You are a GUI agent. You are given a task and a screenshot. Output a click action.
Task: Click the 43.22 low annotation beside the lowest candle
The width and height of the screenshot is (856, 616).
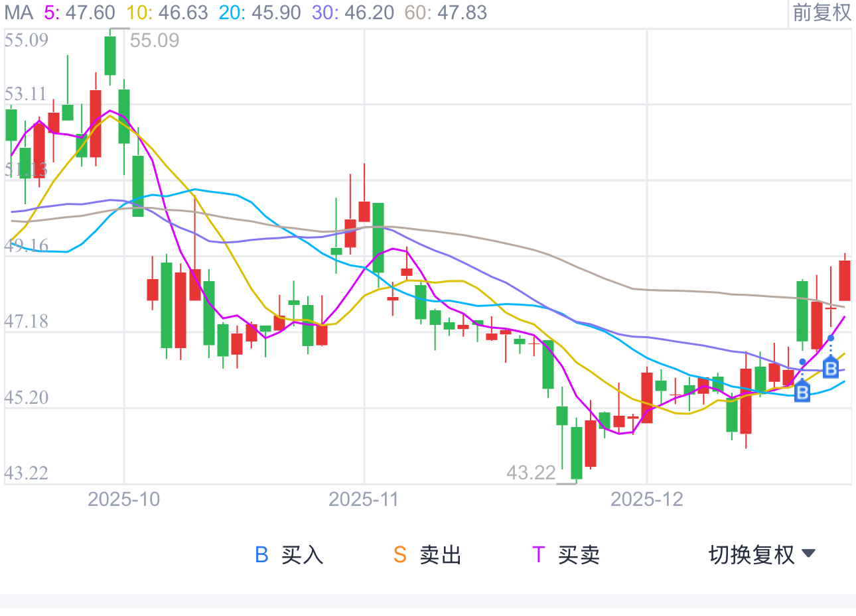click(531, 473)
